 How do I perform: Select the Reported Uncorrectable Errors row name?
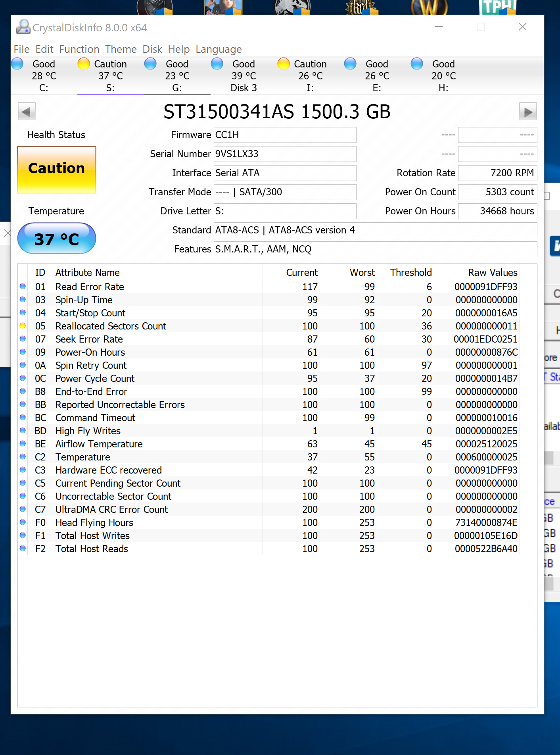pos(120,404)
